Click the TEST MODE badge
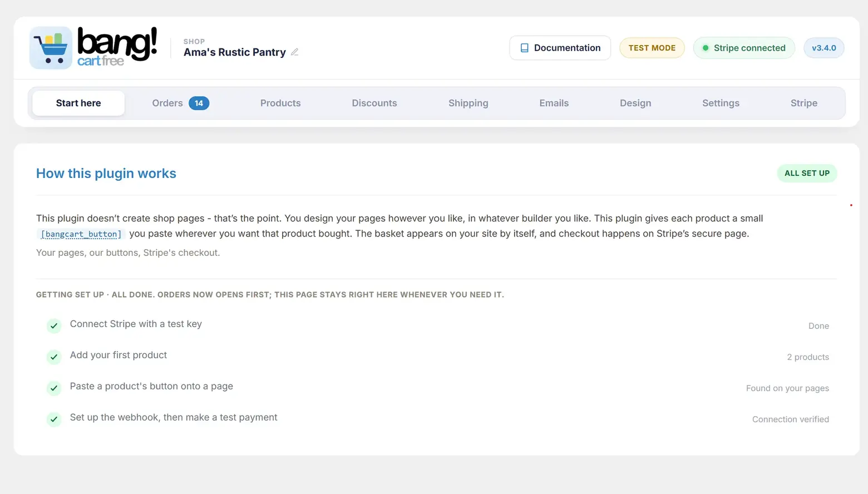 tap(652, 48)
